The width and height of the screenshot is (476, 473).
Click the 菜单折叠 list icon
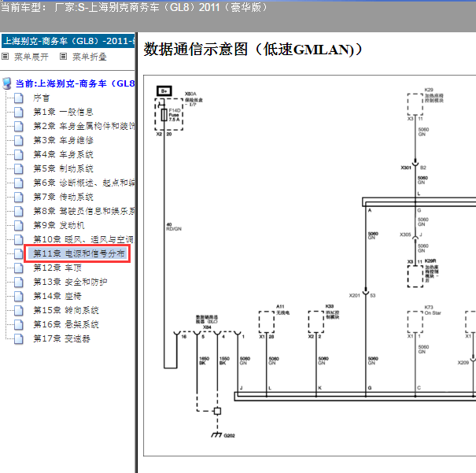pyautogui.click(x=63, y=57)
